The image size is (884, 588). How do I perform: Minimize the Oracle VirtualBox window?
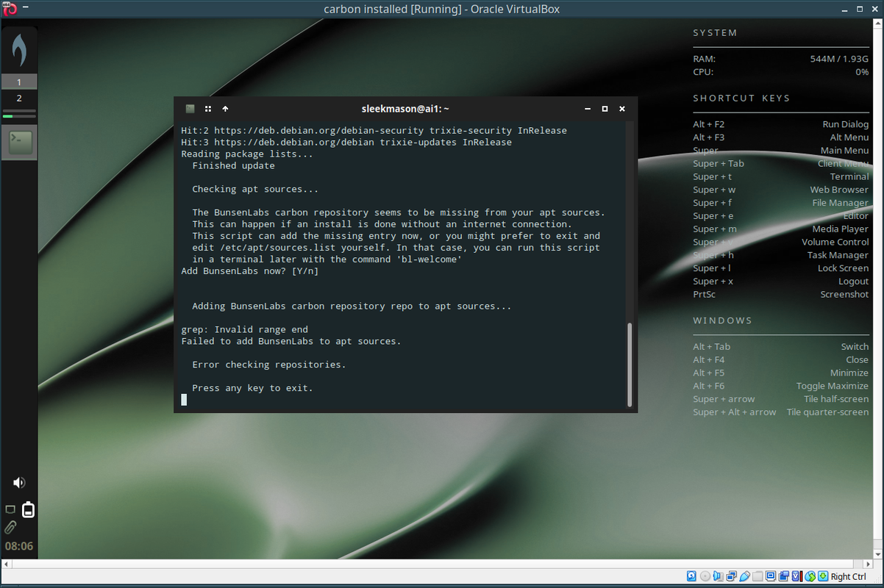844,10
